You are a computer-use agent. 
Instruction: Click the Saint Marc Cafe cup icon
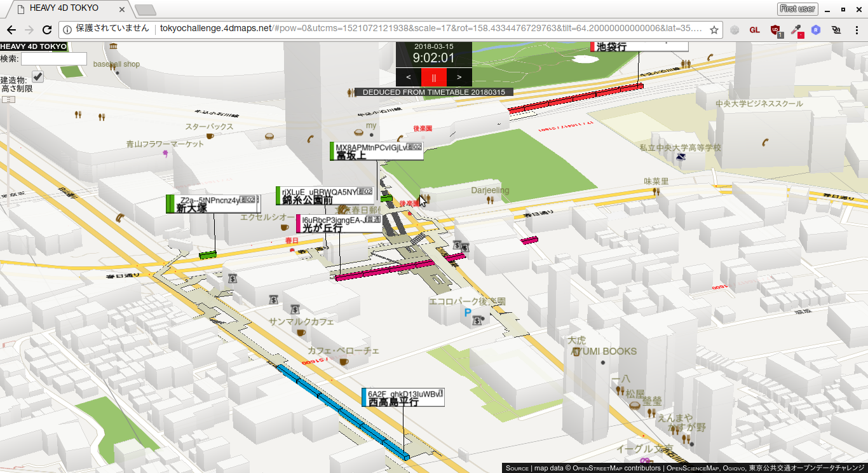click(x=301, y=332)
